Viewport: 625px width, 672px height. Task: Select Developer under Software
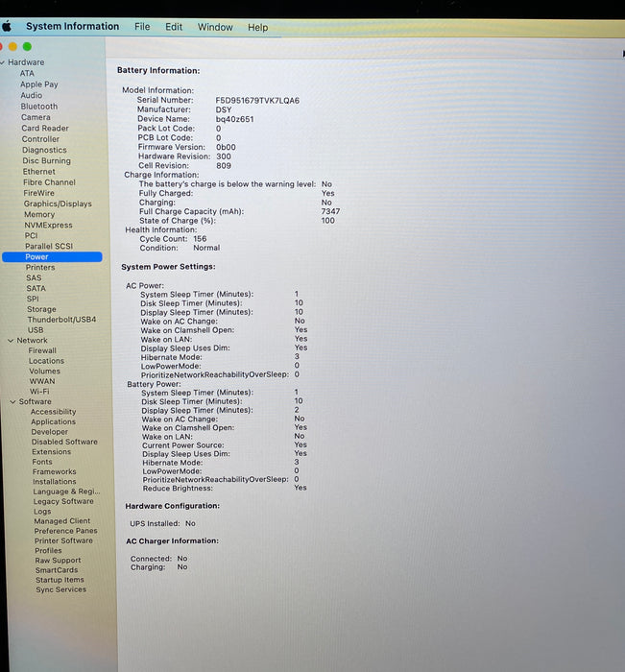[50, 432]
